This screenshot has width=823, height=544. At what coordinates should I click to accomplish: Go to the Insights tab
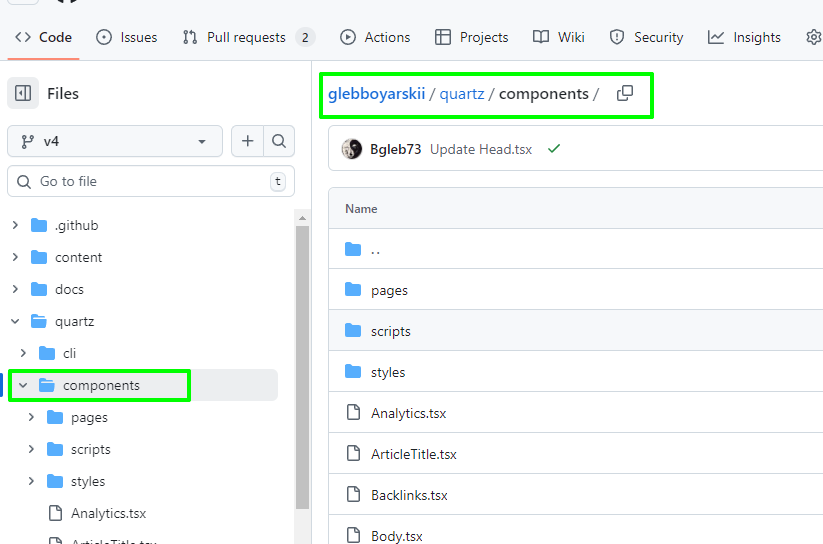744,37
